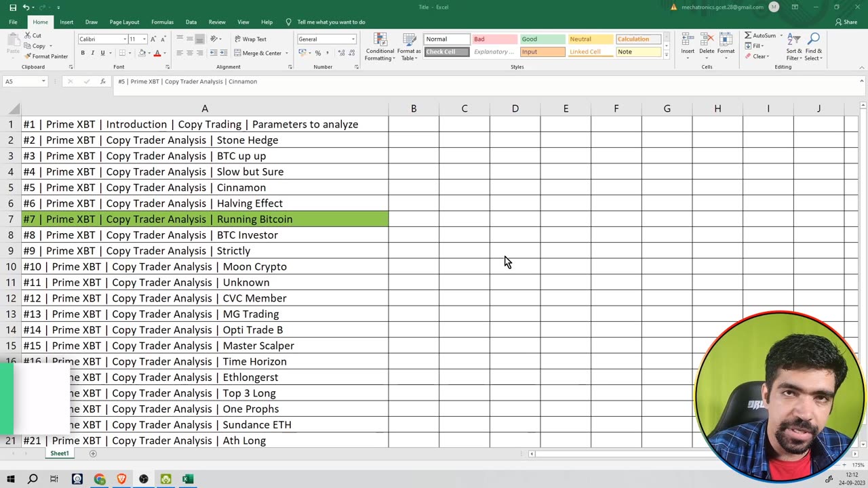Toggle Underline formatting
868x488 pixels.
pos(102,53)
